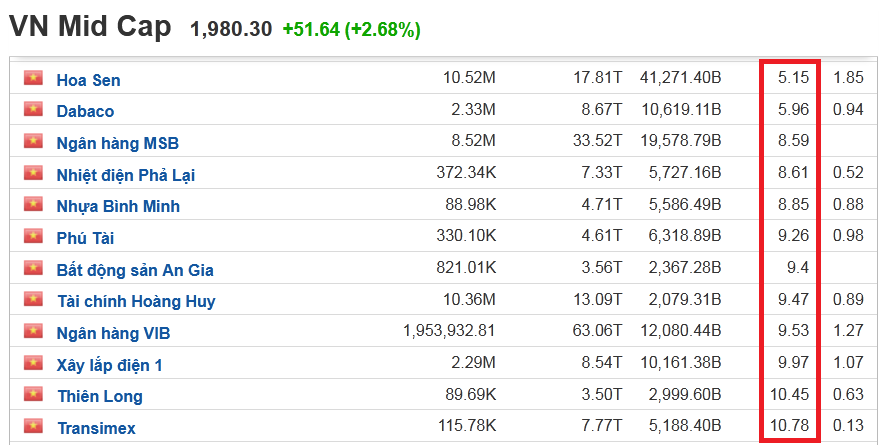Click the VN Mid Cap index title

[90, 27]
